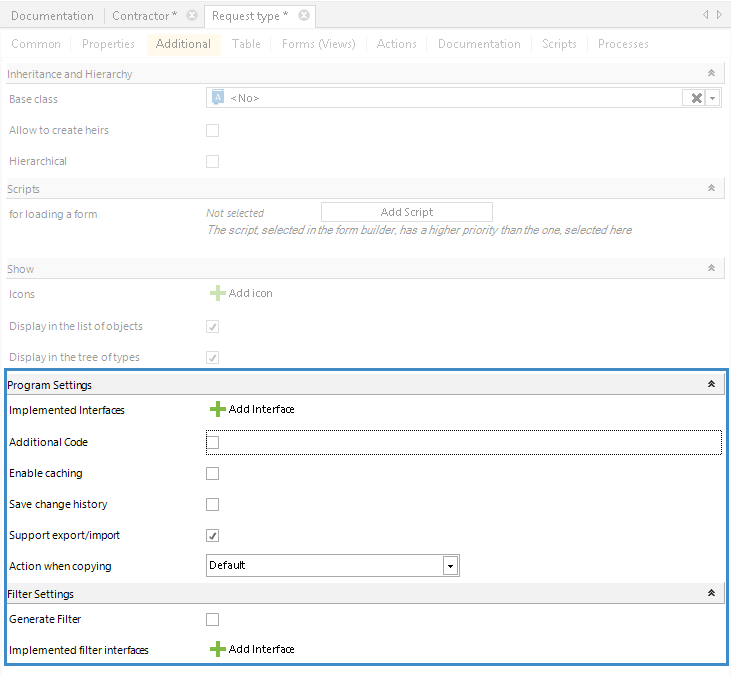This screenshot has width=731, height=676.
Task: Click the green plus icon for filter interfaces
Action: [x=217, y=649]
